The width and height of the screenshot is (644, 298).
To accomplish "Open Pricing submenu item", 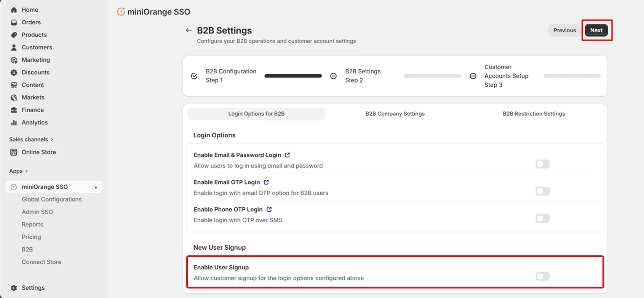I will pos(31,237).
